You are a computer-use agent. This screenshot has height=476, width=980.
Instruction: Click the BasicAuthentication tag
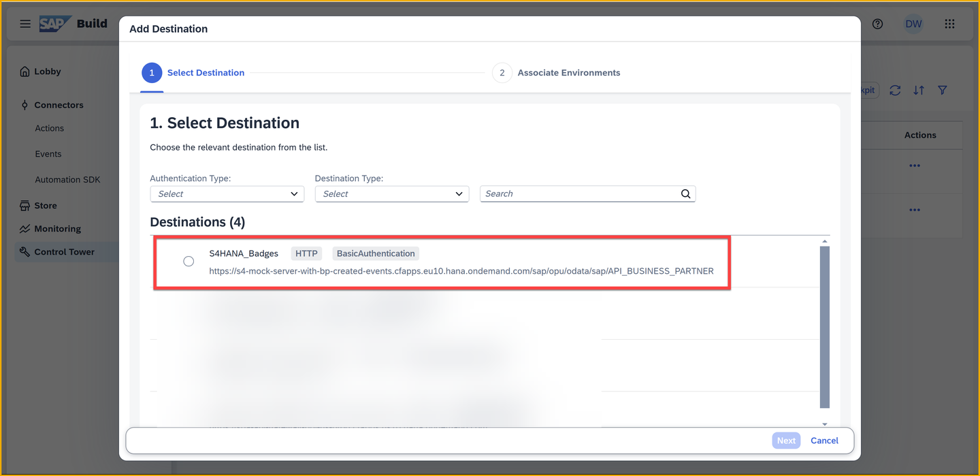[x=376, y=253]
